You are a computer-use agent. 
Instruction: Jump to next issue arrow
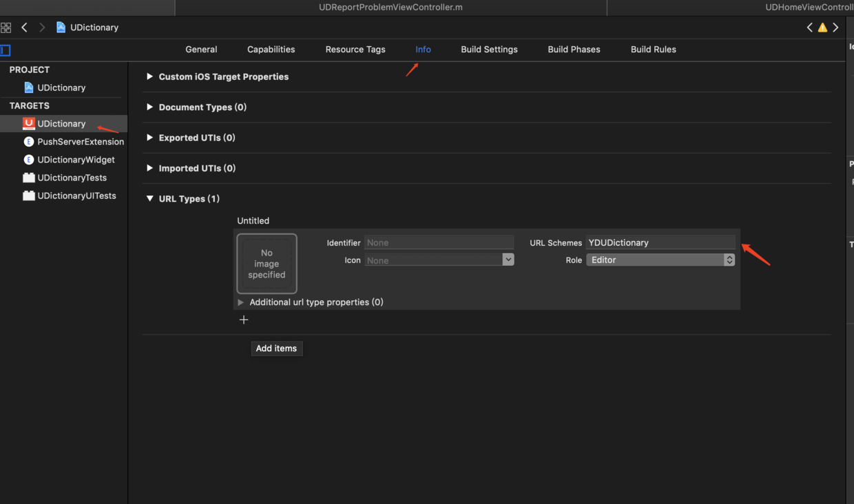835,28
